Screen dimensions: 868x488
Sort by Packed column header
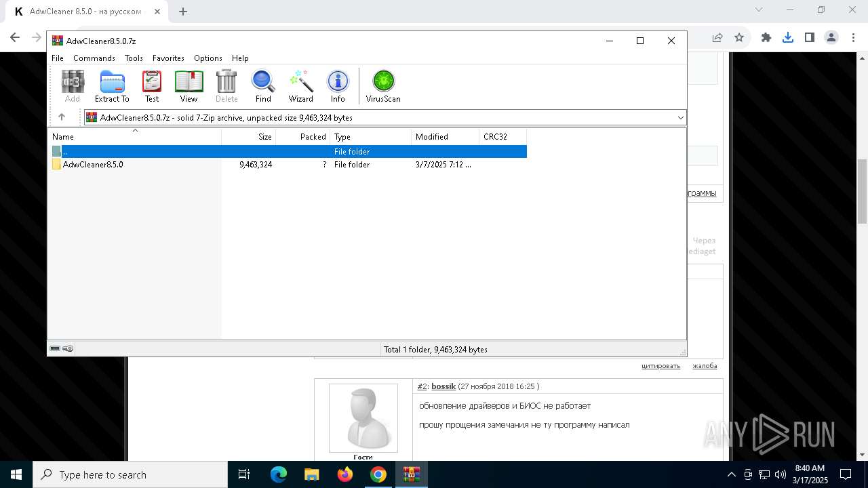pyautogui.click(x=303, y=136)
